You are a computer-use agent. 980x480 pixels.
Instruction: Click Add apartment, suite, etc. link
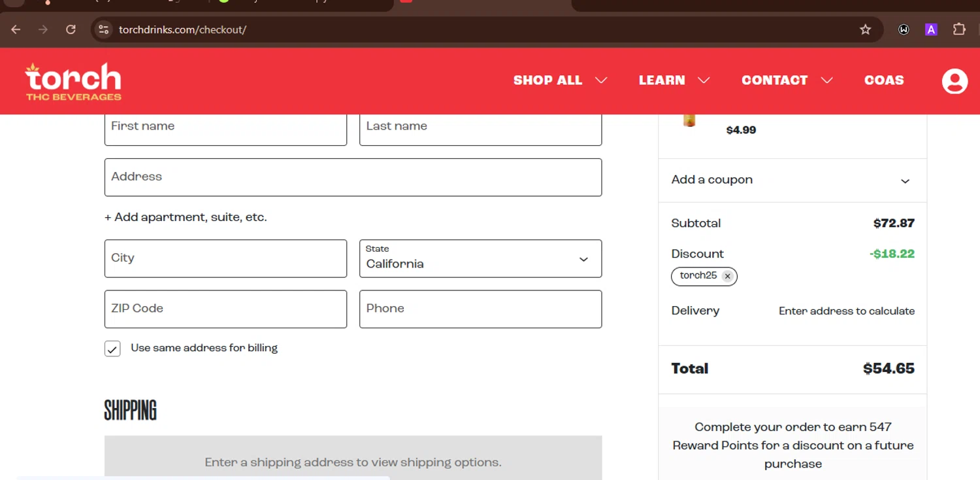pos(186,217)
